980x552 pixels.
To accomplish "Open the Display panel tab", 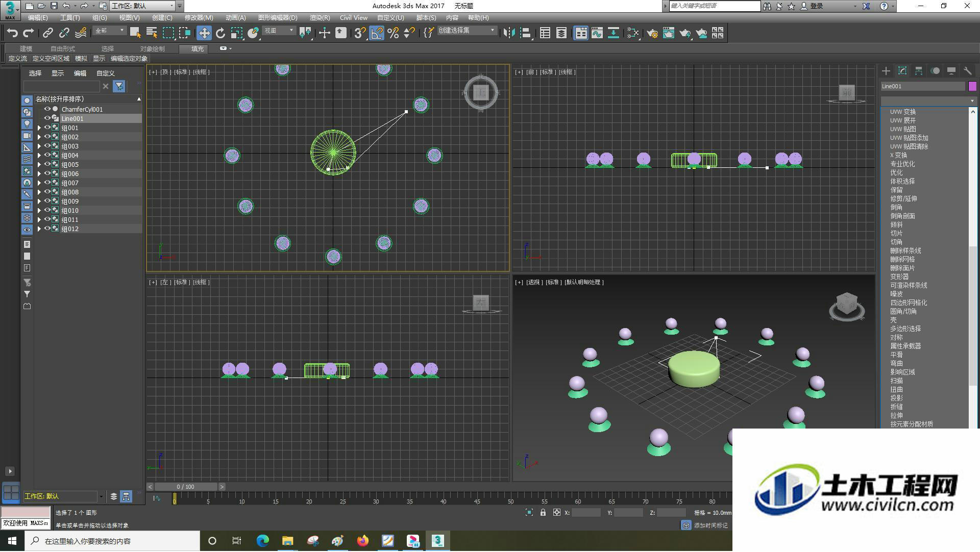I will 951,71.
